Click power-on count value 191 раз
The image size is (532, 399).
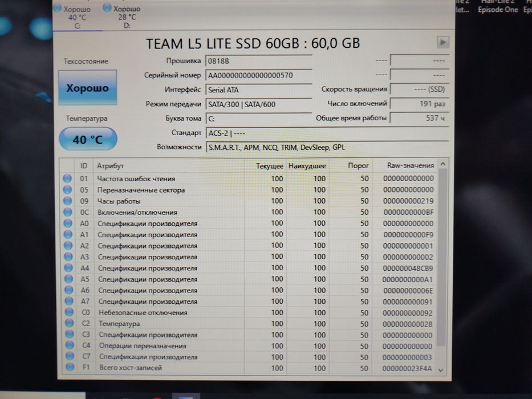coord(419,104)
